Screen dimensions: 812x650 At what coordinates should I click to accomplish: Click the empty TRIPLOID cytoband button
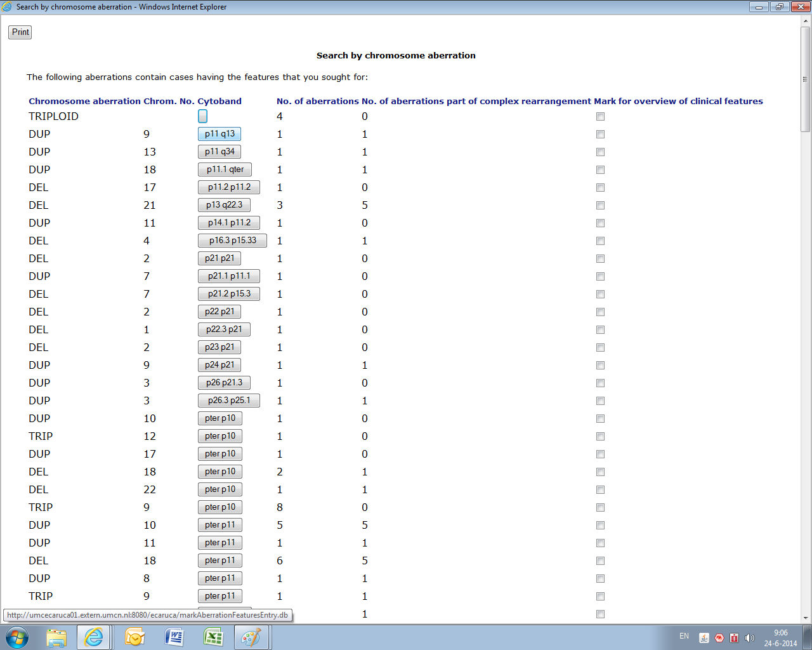pos(202,116)
